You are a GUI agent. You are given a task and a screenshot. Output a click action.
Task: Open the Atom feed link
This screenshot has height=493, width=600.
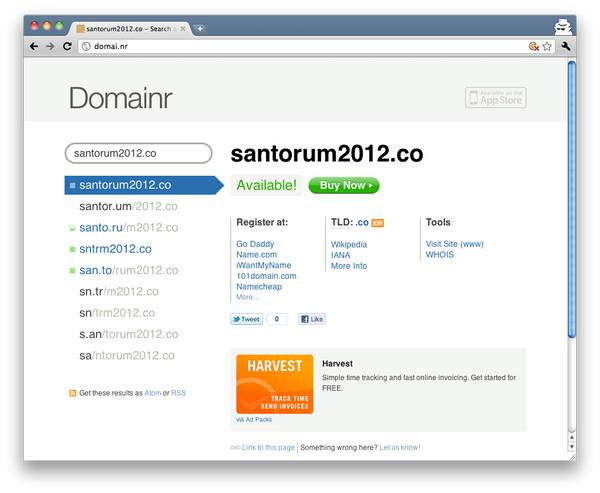coord(152,393)
